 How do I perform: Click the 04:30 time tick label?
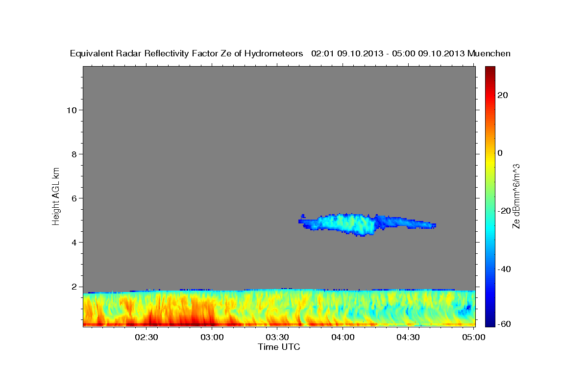(408, 337)
